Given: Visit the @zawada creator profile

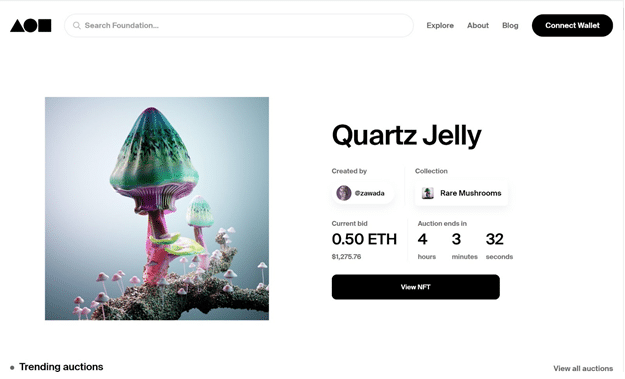Looking at the screenshot, I should click(363, 193).
